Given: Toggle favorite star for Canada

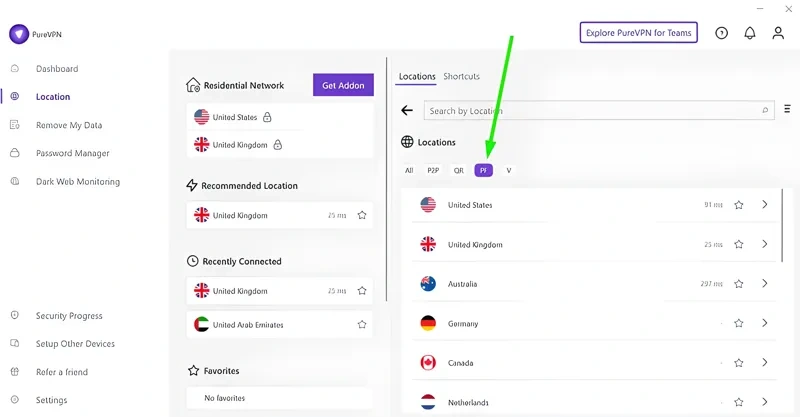Looking at the screenshot, I should click(x=738, y=363).
